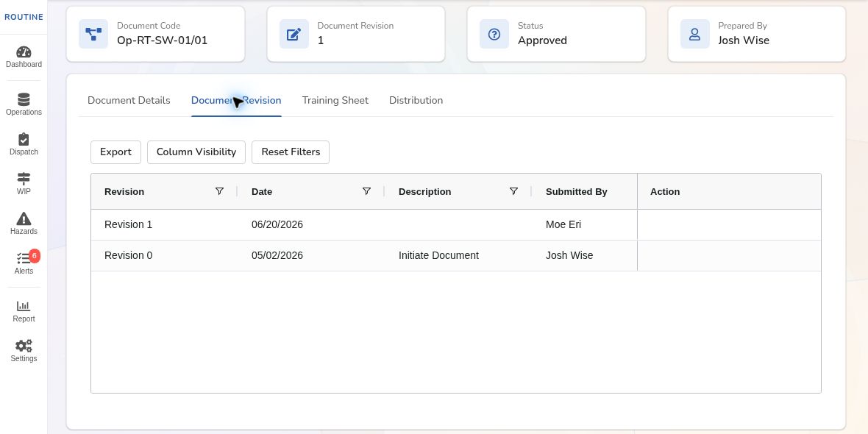Image resolution: width=868 pixels, height=434 pixels.
Task: Click Josh Wise in the table
Action: coord(569,256)
